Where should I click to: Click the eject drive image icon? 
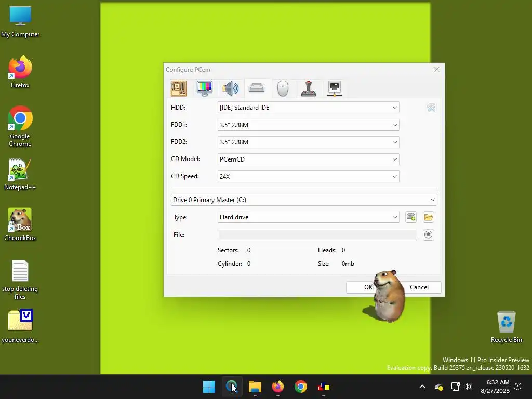tap(429, 235)
